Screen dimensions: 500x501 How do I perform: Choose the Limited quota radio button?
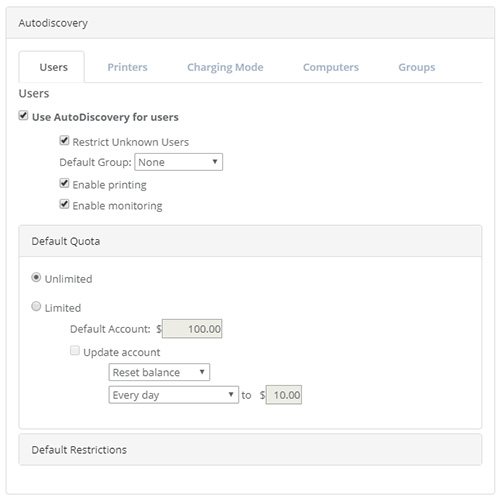tap(36, 306)
